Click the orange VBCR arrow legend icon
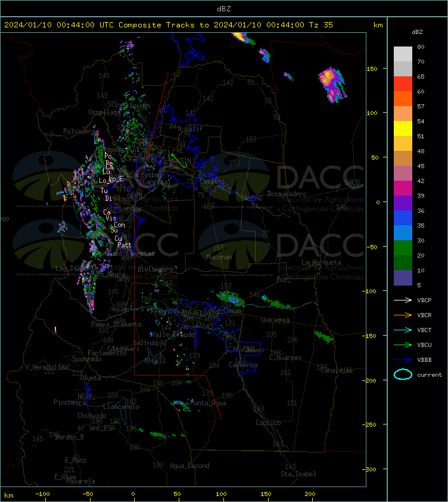 pos(403,315)
